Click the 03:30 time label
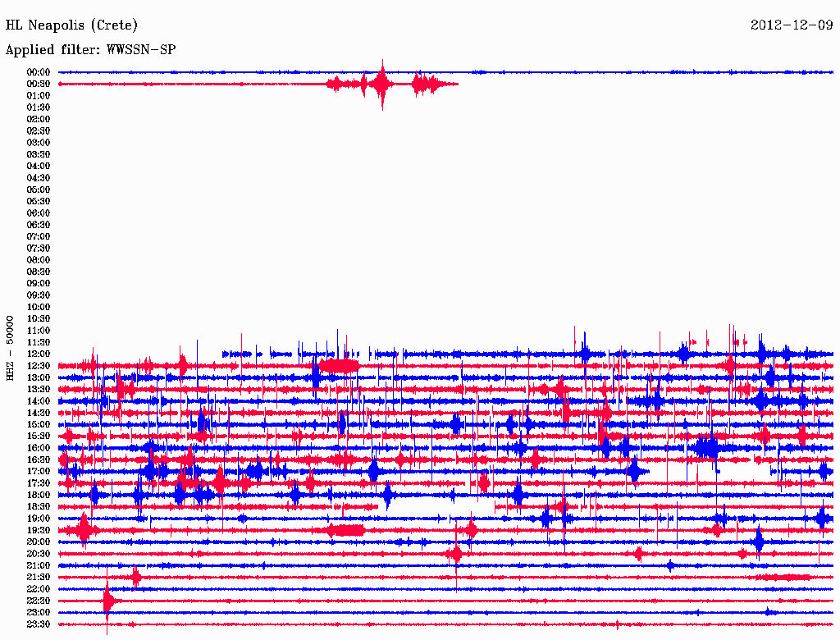The image size is (840, 640). click(39, 154)
